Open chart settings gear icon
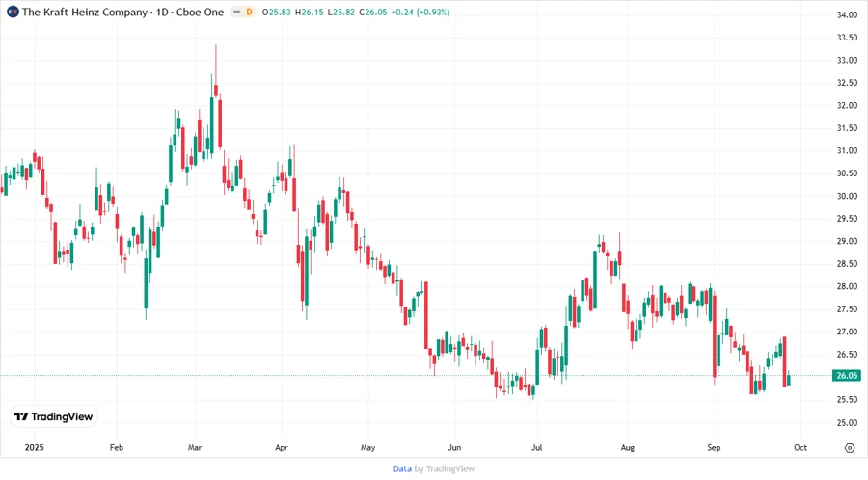Screen dimensions: 868x480 click(x=850, y=448)
